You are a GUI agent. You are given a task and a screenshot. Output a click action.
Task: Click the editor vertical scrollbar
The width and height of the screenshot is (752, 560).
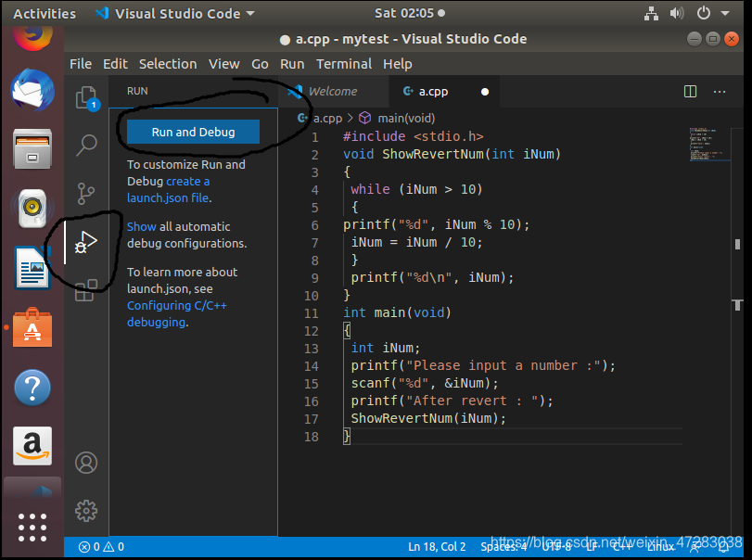pyautogui.click(x=737, y=331)
